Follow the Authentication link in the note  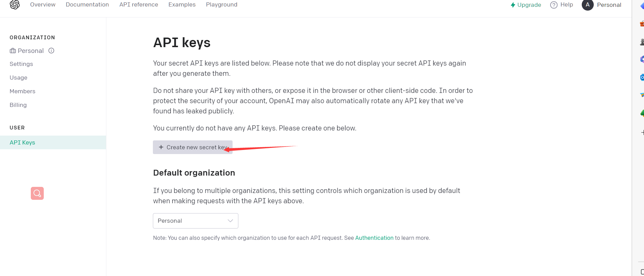(x=374, y=238)
